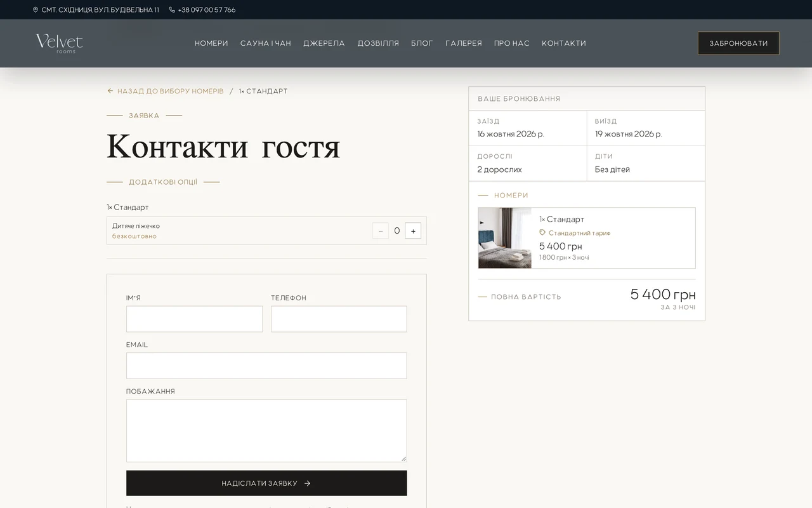Click the Без дітей value
Screen dimensions: 812x508
[x=612, y=170]
